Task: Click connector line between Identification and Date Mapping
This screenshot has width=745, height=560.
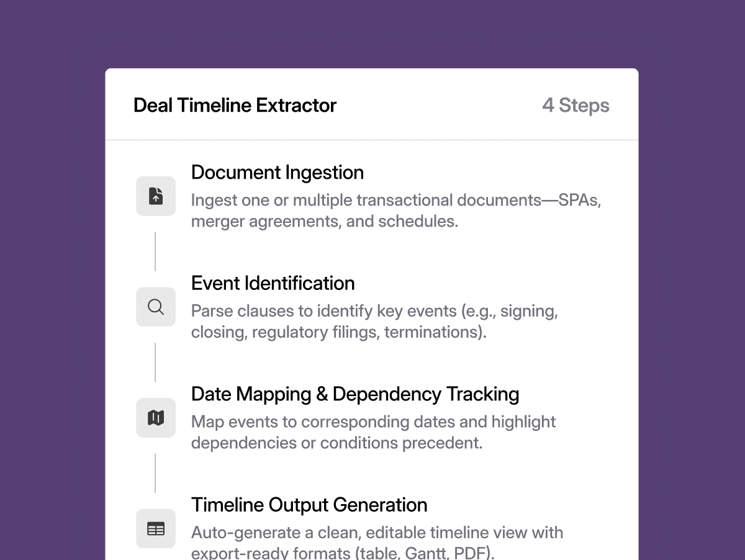Action: 155,362
